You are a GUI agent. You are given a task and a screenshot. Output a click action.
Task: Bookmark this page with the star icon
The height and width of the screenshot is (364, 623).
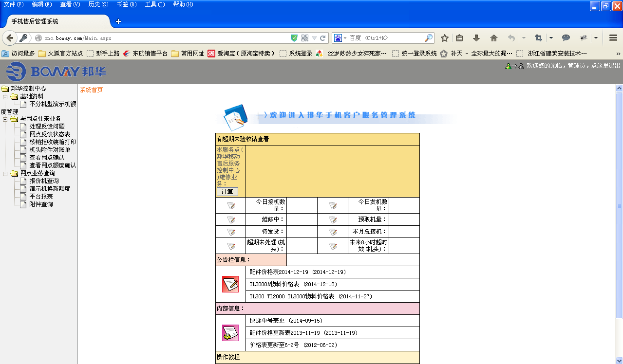pyautogui.click(x=444, y=38)
